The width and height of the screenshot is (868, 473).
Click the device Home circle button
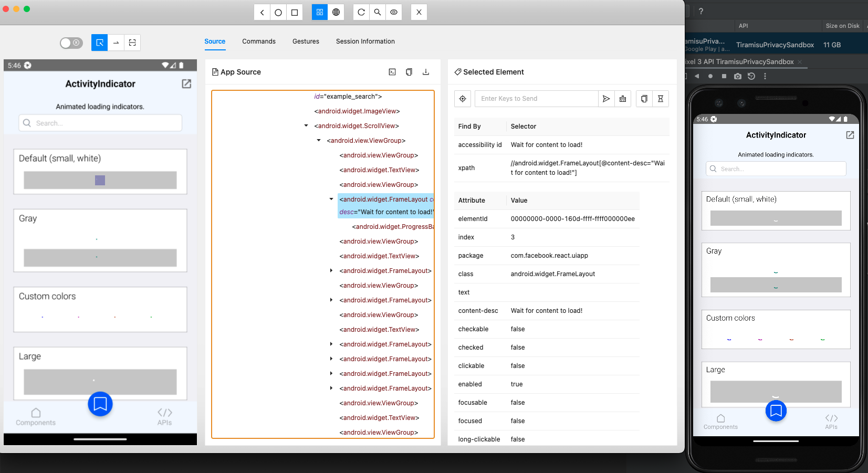pyautogui.click(x=278, y=12)
